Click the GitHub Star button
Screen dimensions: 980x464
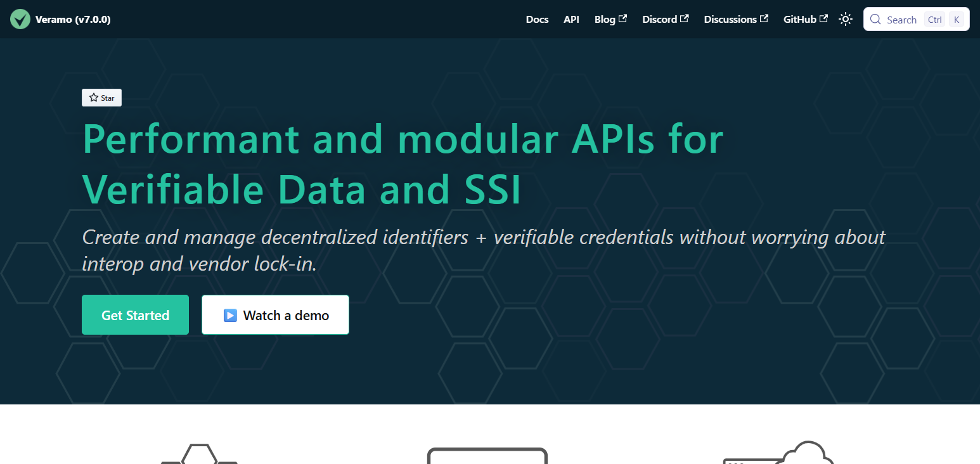(x=101, y=98)
